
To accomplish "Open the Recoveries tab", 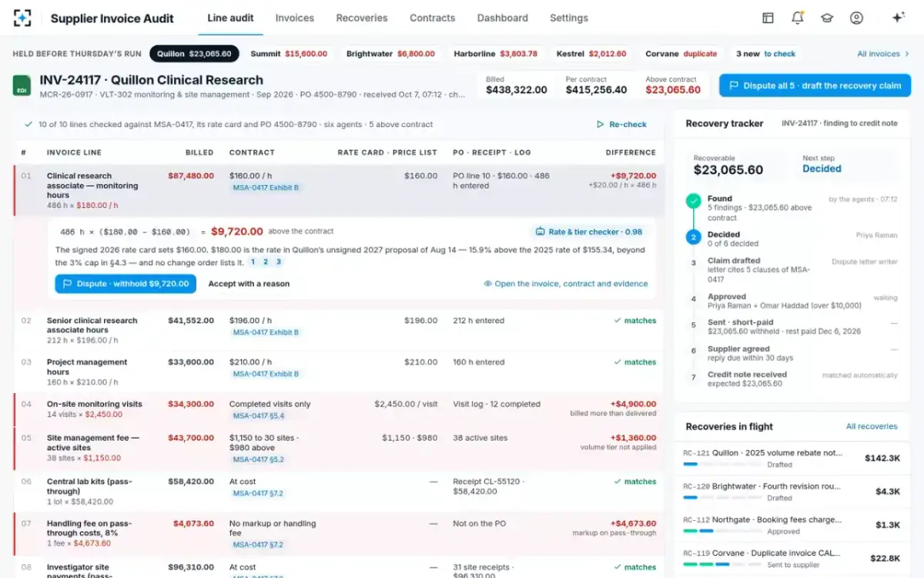I will click(x=362, y=18).
